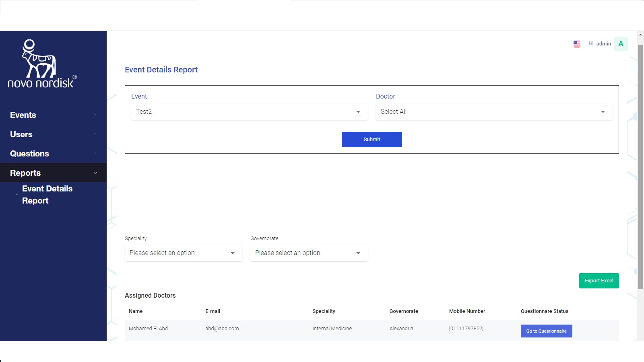Click the Export Excel button

coord(599,281)
